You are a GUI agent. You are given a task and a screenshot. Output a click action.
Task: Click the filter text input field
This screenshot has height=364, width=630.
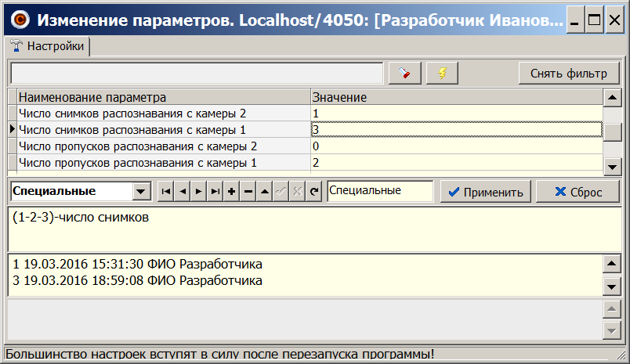click(x=196, y=74)
